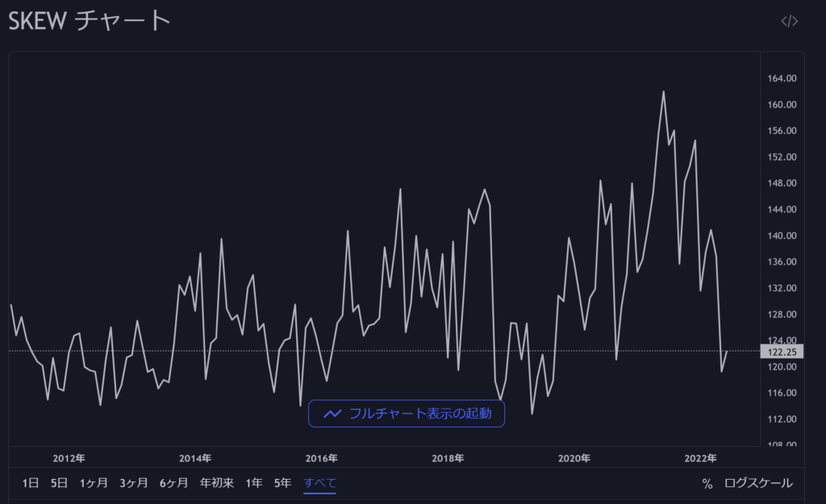Launch full chart view (フルチャート表示の起動)
Screen dimensions: 826x504
click(x=406, y=414)
